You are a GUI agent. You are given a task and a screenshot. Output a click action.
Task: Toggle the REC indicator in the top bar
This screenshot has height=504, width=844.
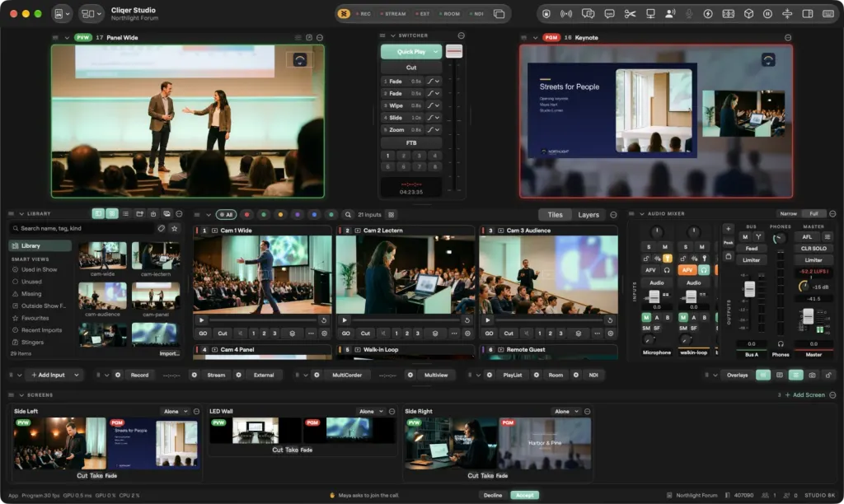point(363,14)
